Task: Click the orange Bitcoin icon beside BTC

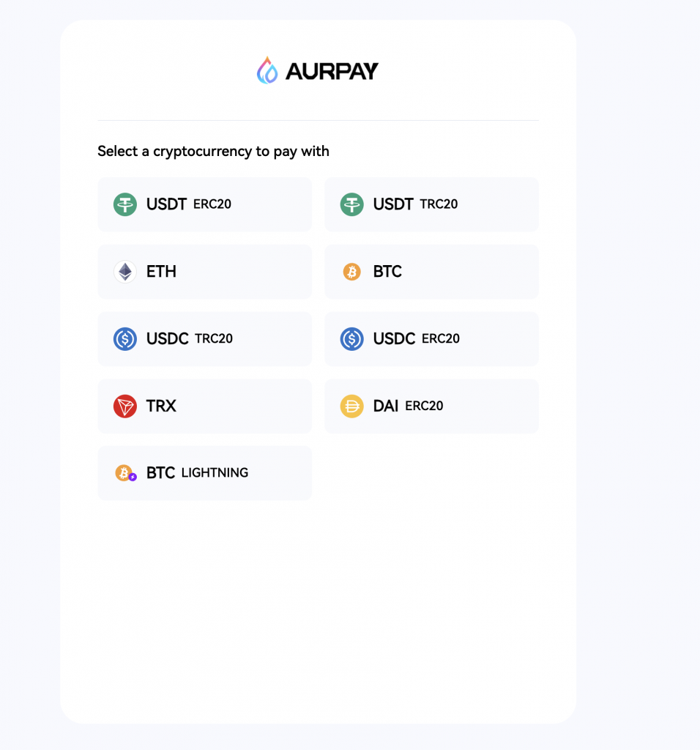Action: 352,272
